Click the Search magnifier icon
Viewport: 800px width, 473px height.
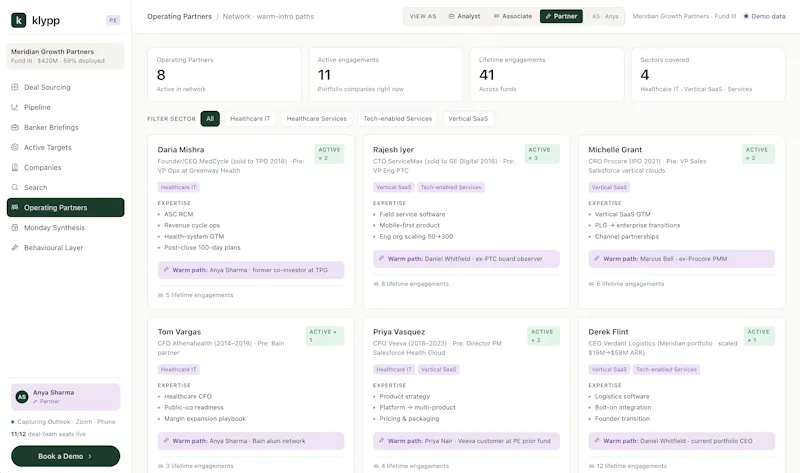click(15, 187)
